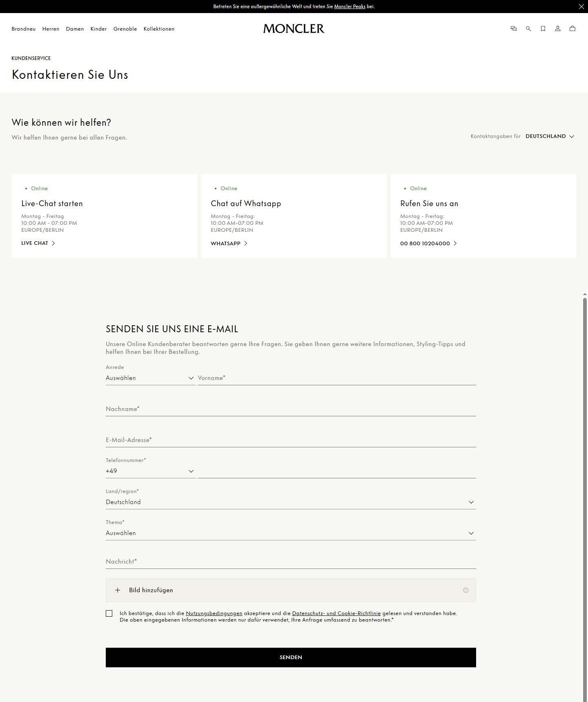
Task: Click the 'Live-Chat starten' heading
Action: coord(52,204)
